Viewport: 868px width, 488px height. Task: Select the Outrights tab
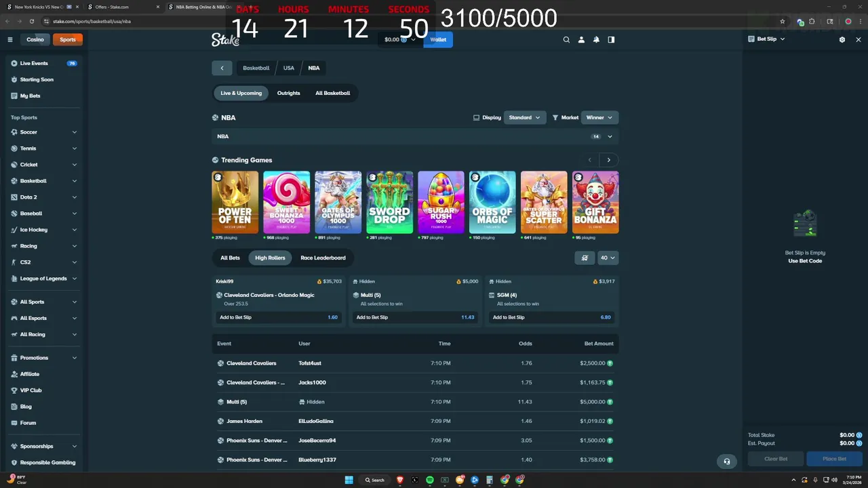288,93
